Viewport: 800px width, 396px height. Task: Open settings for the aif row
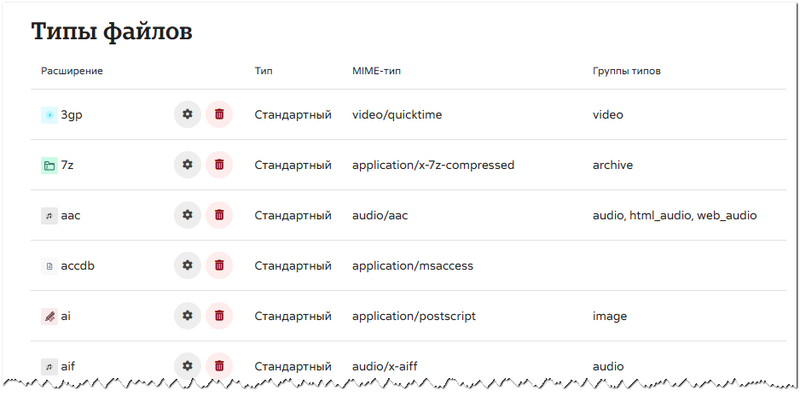coord(187,366)
